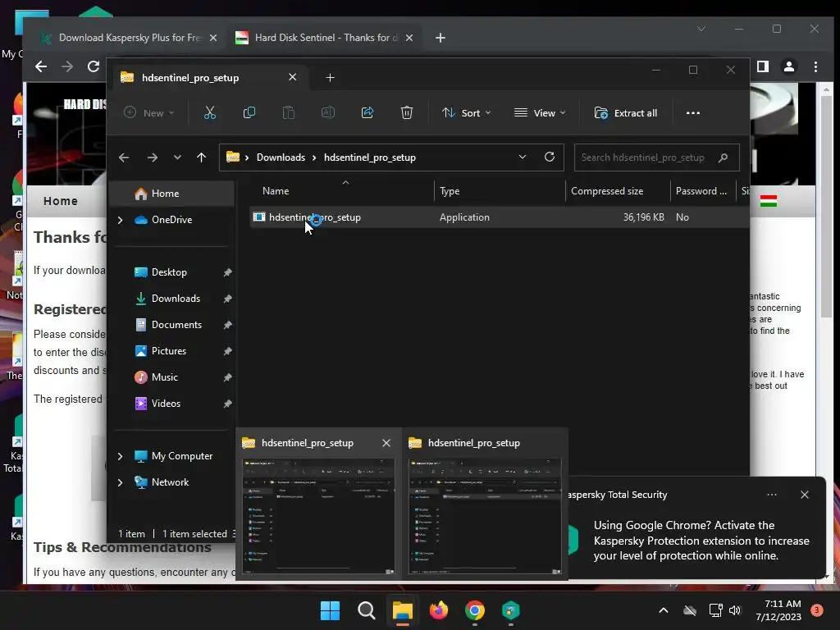Select the hdsentinel_pro_setup application file

pos(500,217)
